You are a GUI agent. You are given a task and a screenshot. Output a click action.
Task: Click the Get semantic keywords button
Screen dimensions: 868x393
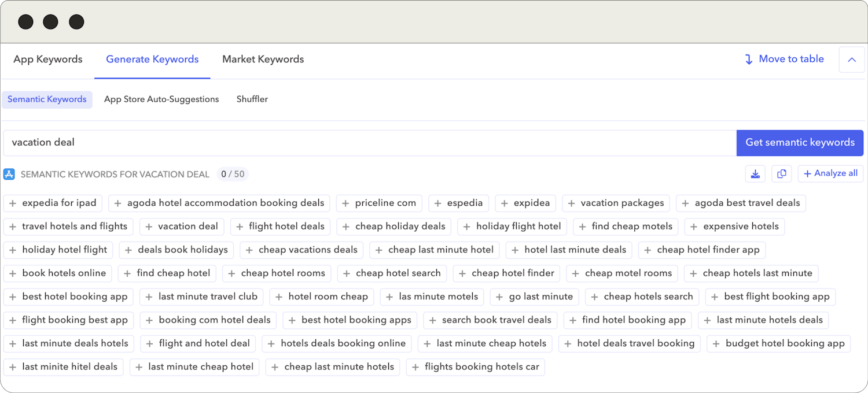coord(800,143)
